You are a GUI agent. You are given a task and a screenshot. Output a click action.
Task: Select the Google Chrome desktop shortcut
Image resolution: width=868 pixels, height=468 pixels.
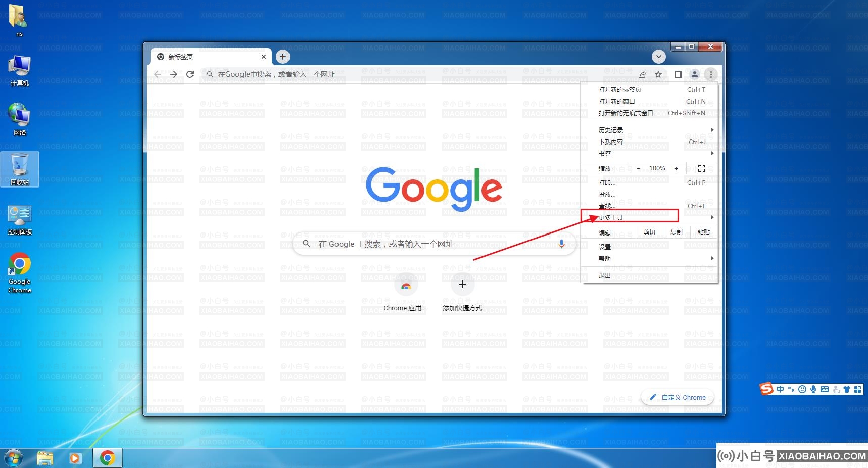pos(19,273)
